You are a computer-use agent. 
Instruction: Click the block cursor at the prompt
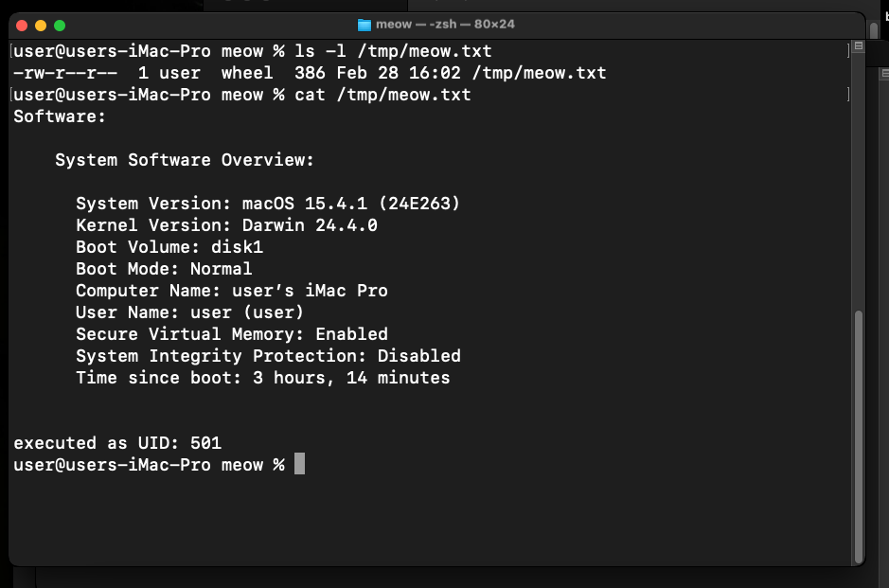click(x=299, y=464)
